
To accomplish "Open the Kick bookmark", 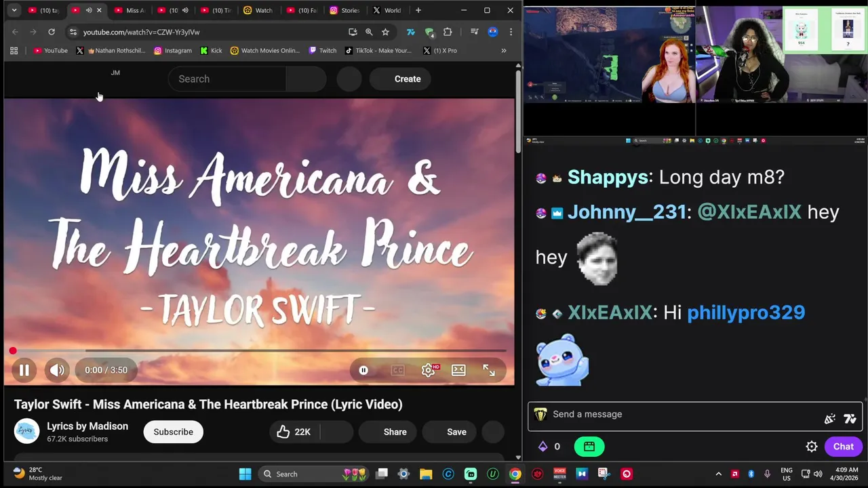I will (211, 51).
